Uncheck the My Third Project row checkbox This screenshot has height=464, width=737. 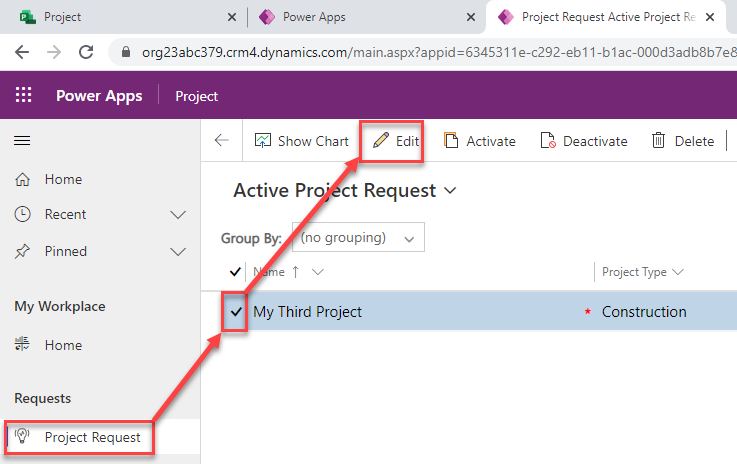point(236,312)
